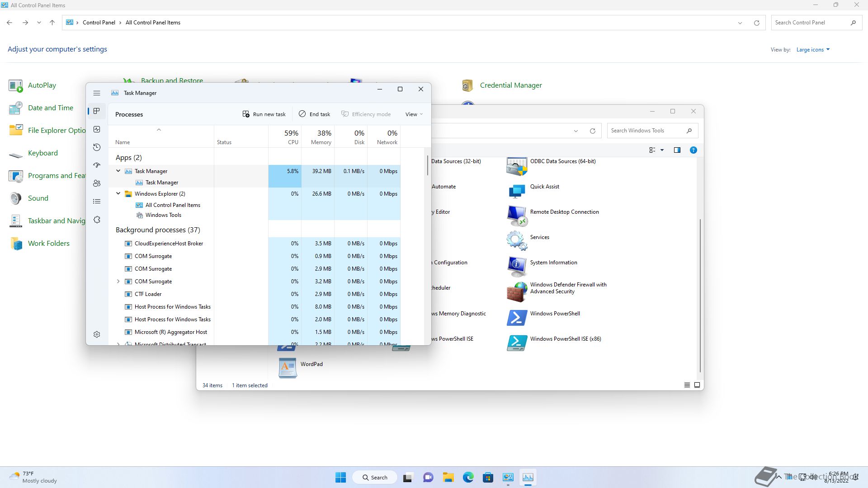
Task: Open Details page in Task Manager sidebar
Action: click(x=97, y=202)
